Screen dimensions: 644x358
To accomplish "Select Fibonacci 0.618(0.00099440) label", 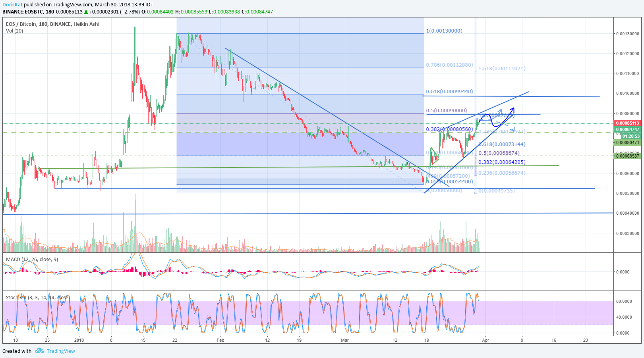I will click(449, 91).
